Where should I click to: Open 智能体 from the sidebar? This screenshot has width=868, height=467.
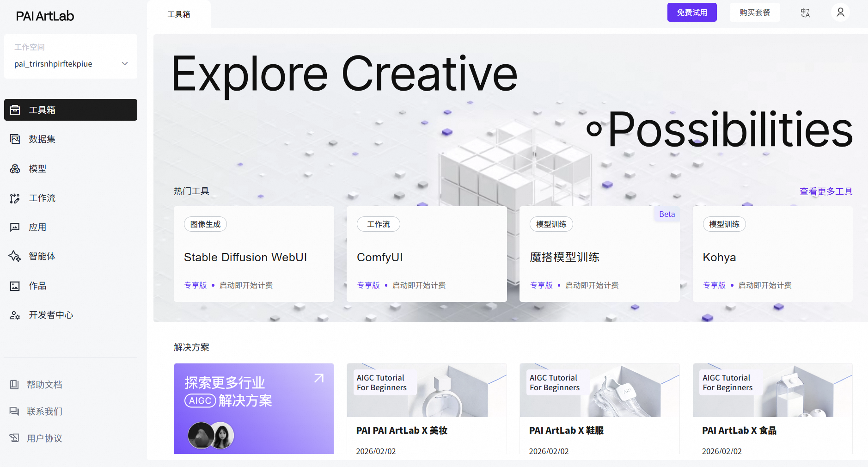[x=71, y=256]
